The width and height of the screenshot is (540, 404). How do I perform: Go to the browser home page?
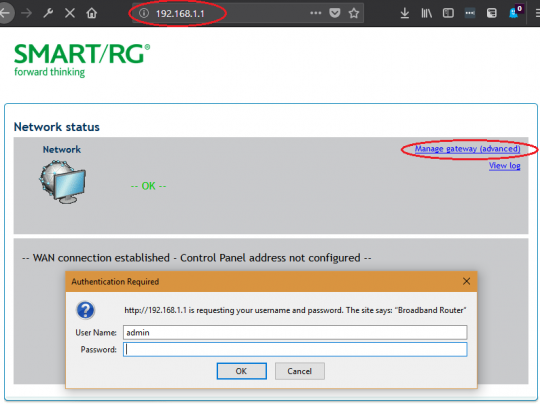[x=92, y=13]
